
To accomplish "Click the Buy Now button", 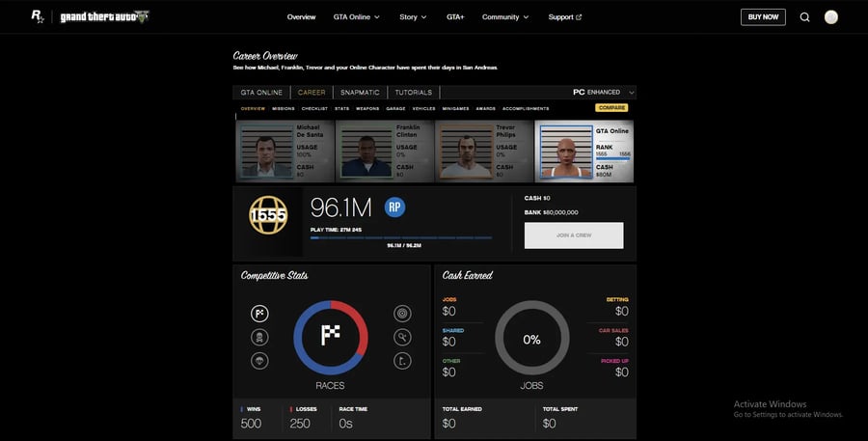I will coord(763,16).
